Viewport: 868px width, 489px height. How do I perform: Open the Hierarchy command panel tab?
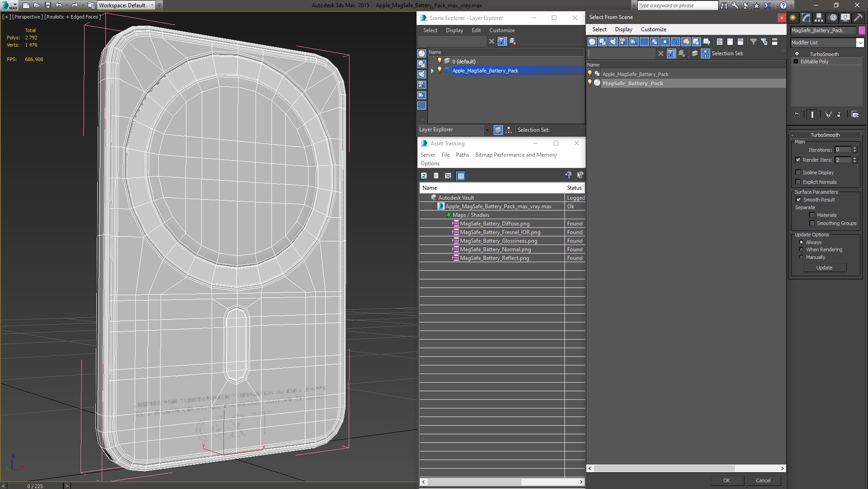[x=819, y=18]
